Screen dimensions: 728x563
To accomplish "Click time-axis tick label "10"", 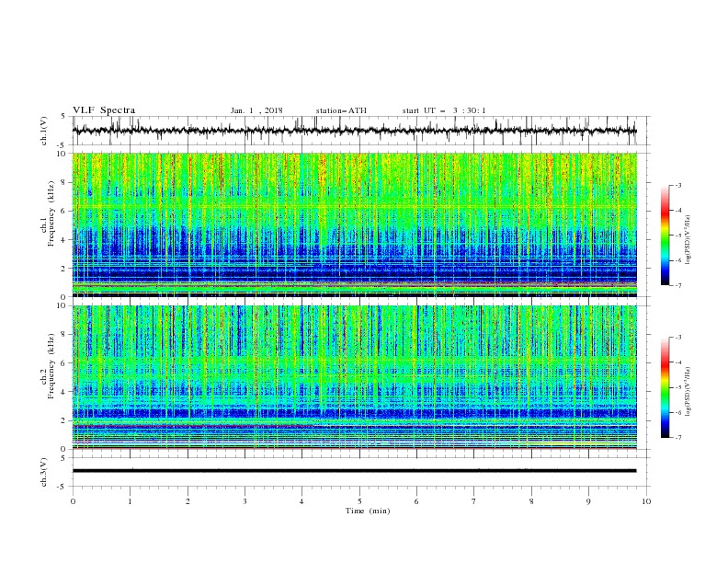I will point(646,501).
